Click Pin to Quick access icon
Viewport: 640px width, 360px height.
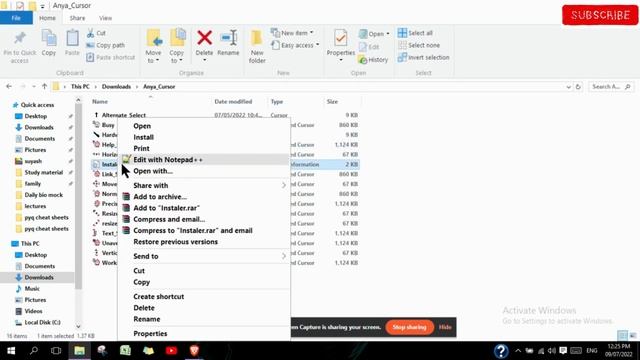pos(20,38)
